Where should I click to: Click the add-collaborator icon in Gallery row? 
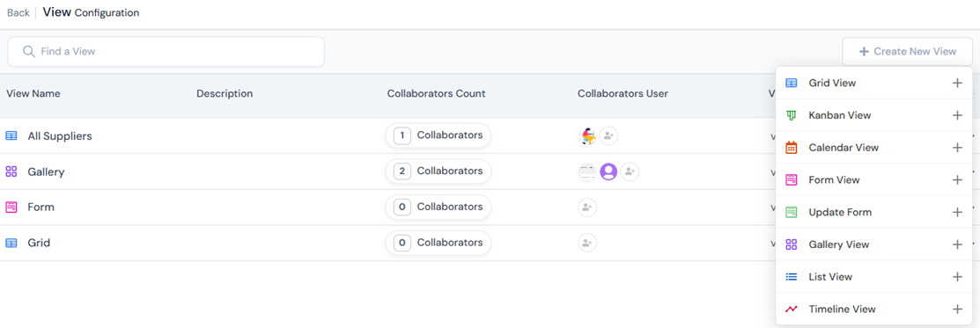(x=630, y=171)
